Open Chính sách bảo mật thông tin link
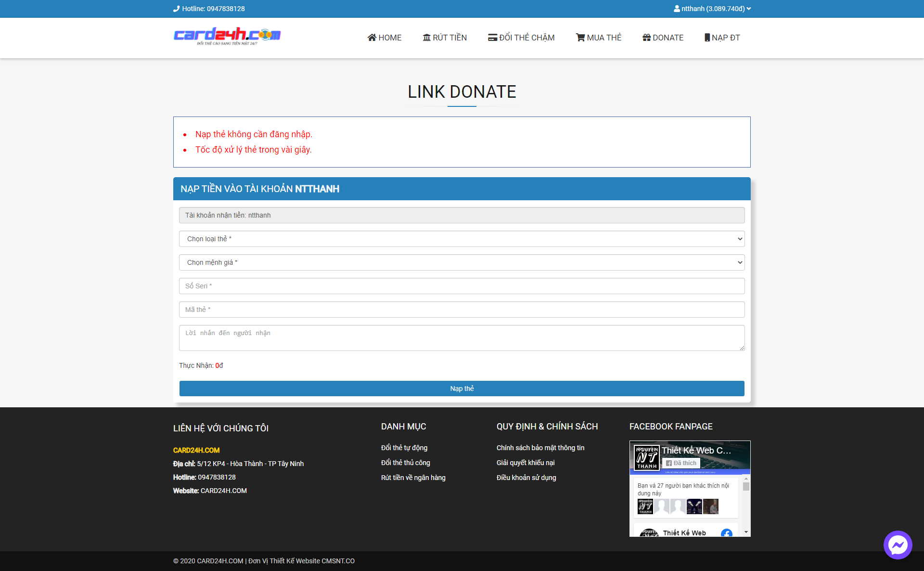Viewport: 924px width, 571px height. [x=540, y=448]
